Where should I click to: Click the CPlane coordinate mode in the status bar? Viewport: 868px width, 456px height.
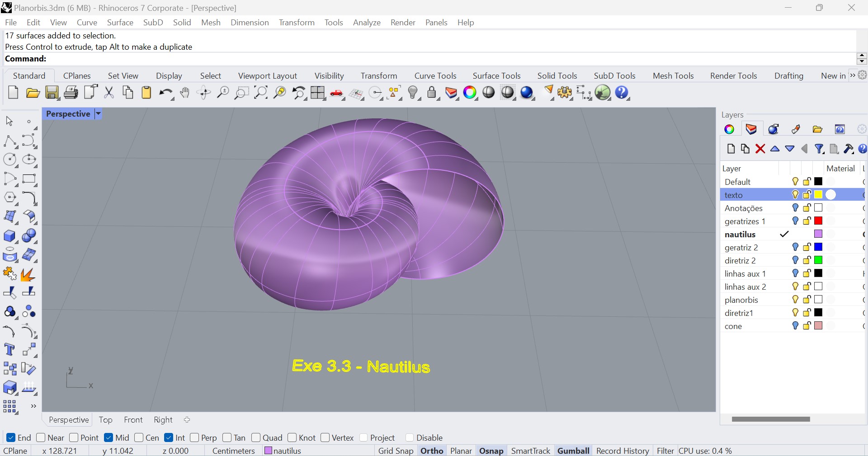coord(15,451)
